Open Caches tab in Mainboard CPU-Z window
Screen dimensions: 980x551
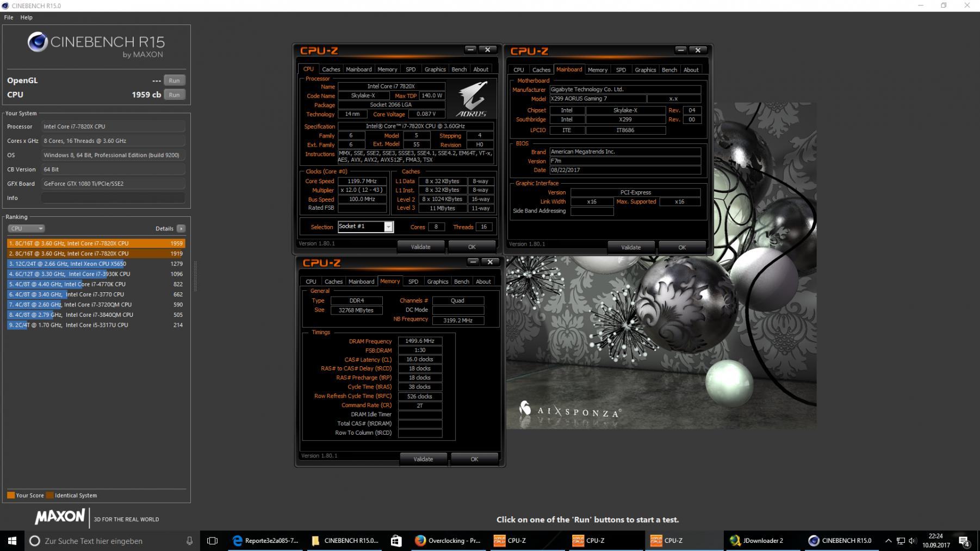click(x=541, y=70)
